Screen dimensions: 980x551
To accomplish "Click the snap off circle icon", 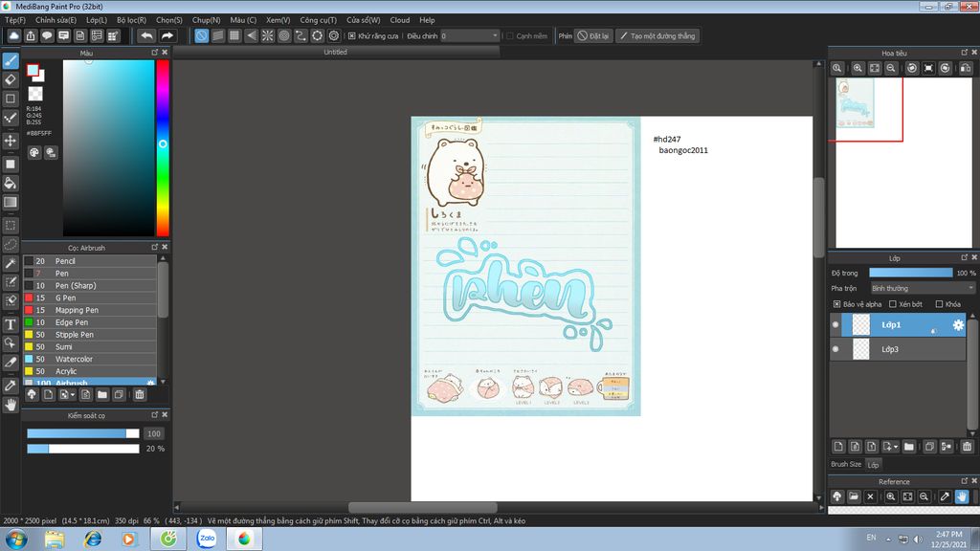I will [201, 35].
